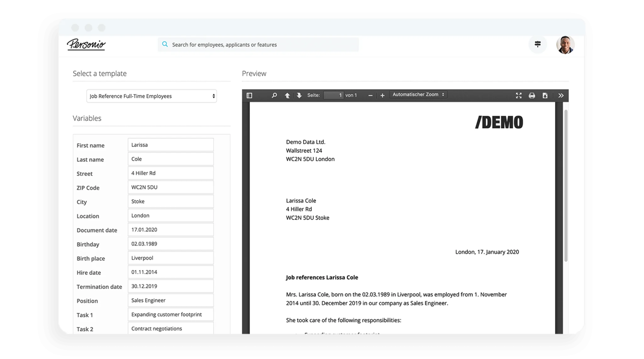Click the fit-to-screen icon in PDF toolbar
This screenshot has height=359, width=644.
519,95
